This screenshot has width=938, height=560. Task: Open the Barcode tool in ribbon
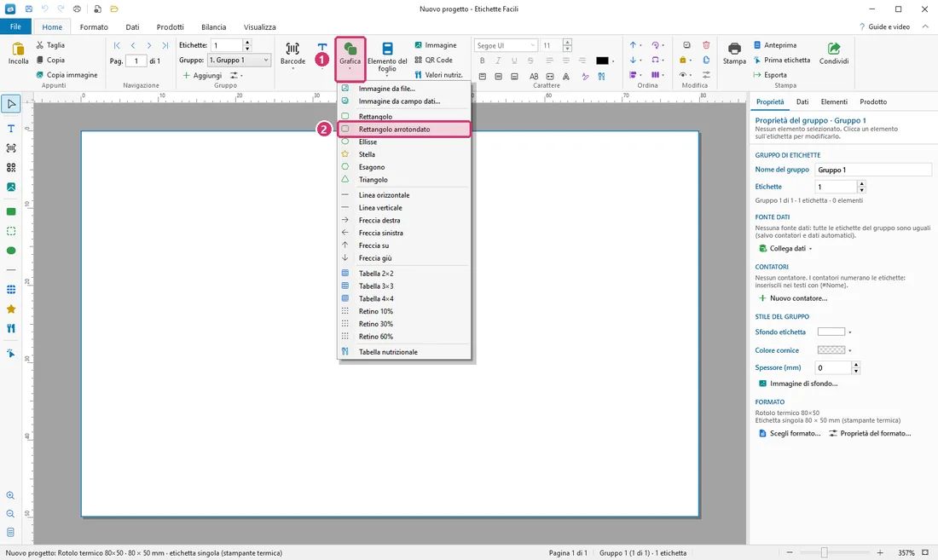pyautogui.click(x=292, y=54)
